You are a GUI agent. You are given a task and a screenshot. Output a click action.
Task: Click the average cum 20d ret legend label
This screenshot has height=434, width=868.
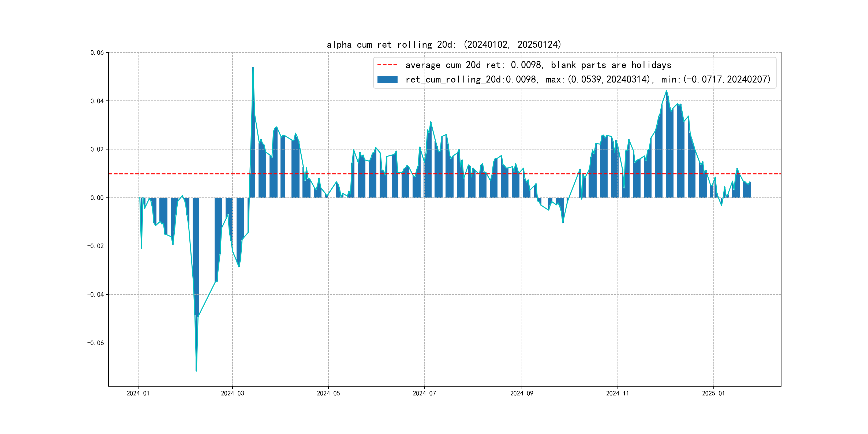point(538,65)
